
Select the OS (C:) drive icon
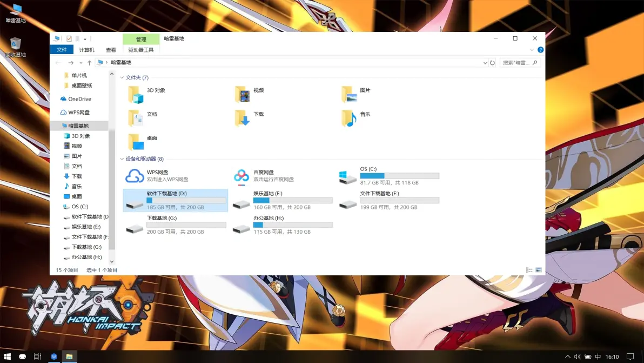pyautogui.click(x=347, y=177)
